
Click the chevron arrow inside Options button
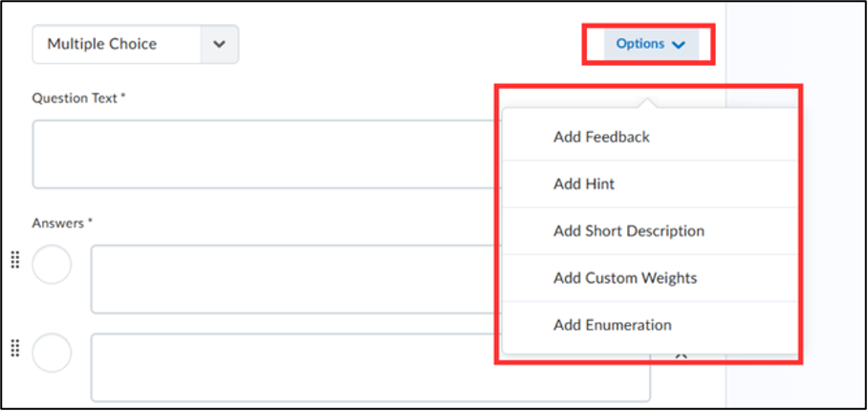click(678, 45)
